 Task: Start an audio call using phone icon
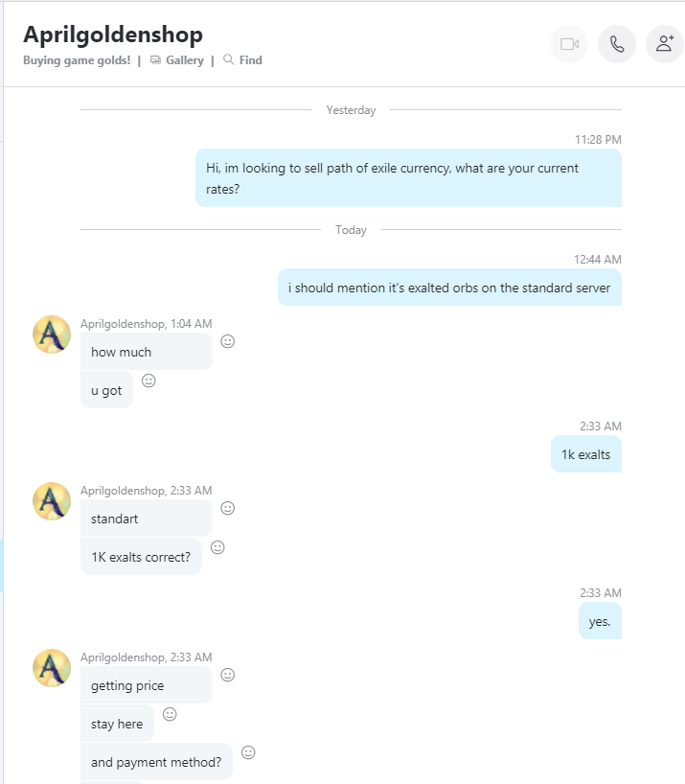click(x=617, y=44)
